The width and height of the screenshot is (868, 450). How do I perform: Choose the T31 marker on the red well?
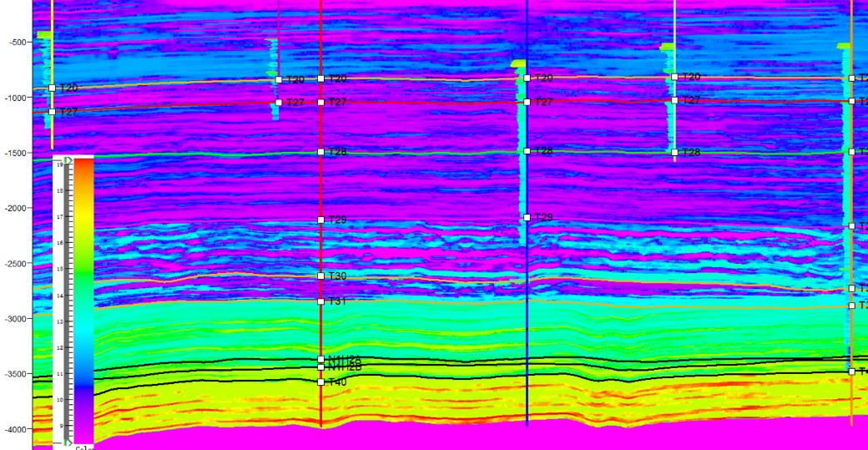pos(320,301)
